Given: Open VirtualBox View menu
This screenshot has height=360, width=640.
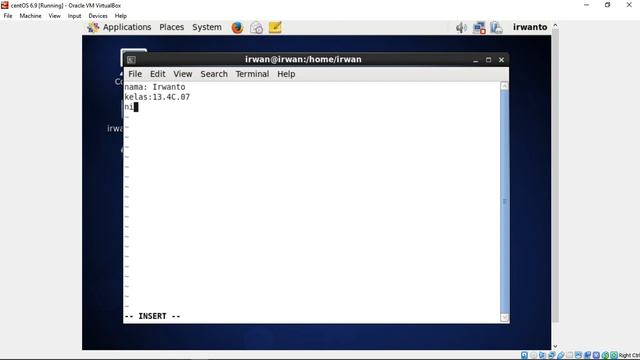Looking at the screenshot, I should point(54,16).
